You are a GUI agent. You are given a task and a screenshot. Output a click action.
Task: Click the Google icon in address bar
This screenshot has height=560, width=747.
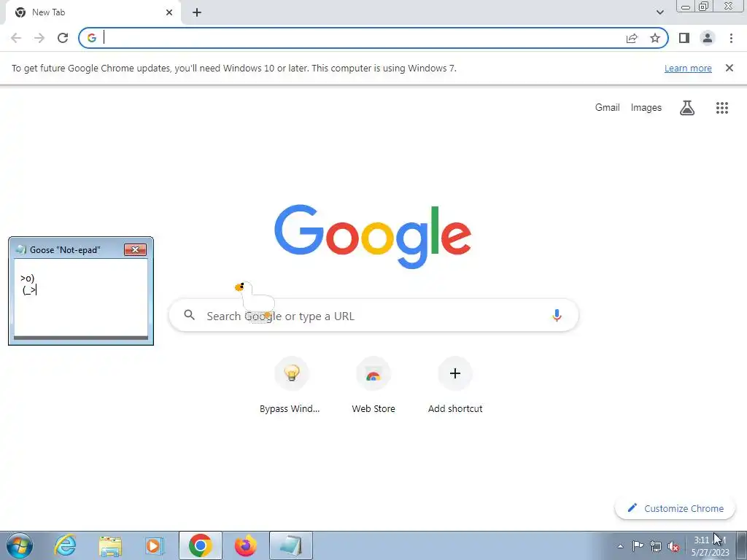pos(91,38)
